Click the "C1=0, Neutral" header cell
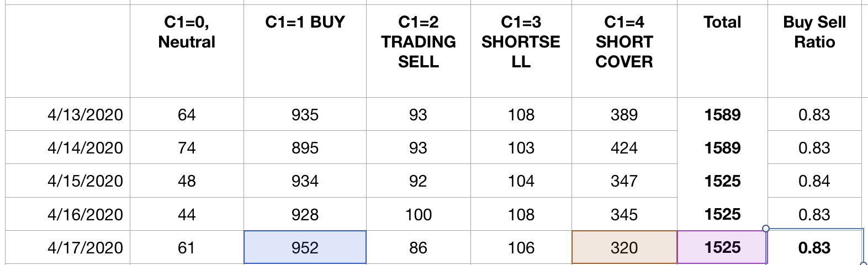The image size is (868, 265). point(187,32)
